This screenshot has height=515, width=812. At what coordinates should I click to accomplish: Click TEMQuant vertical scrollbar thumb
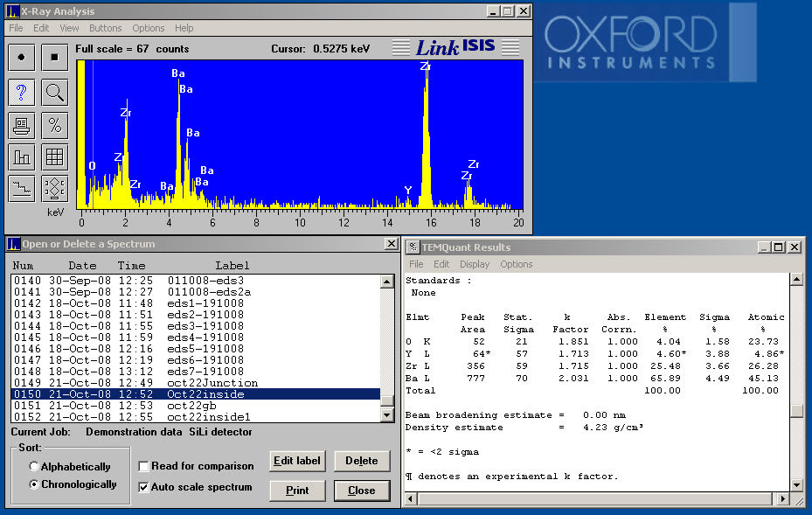tap(796, 411)
